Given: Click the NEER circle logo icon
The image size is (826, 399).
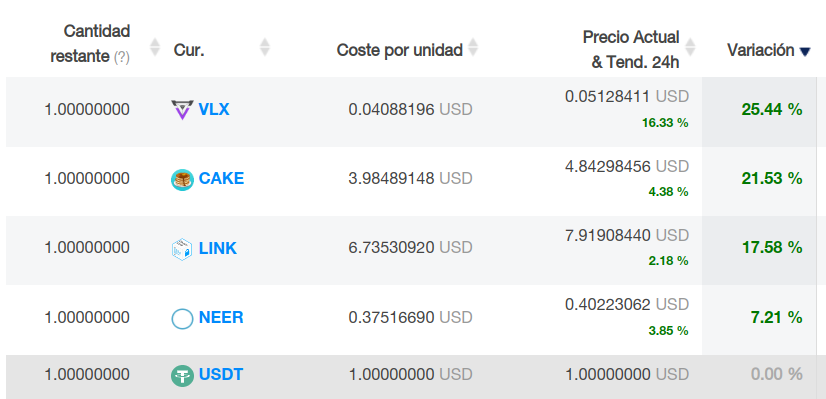Looking at the screenshot, I should [182, 319].
